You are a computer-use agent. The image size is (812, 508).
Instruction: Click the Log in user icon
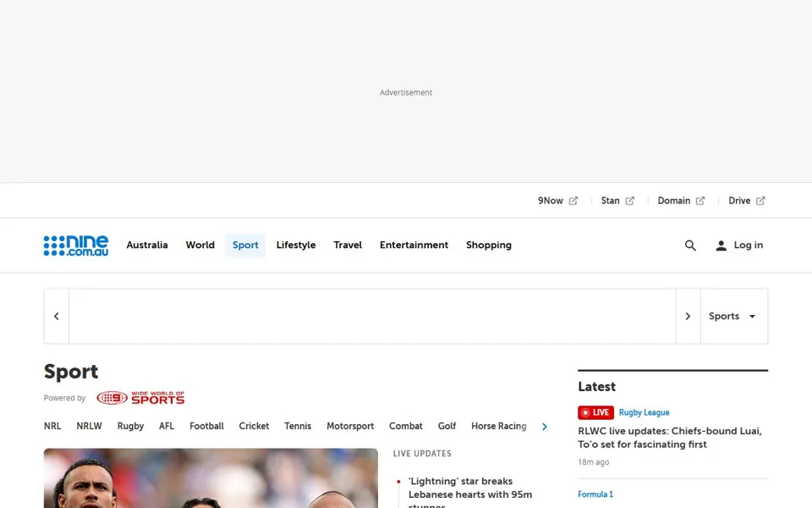pyautogui.click(x=721, y=246)
